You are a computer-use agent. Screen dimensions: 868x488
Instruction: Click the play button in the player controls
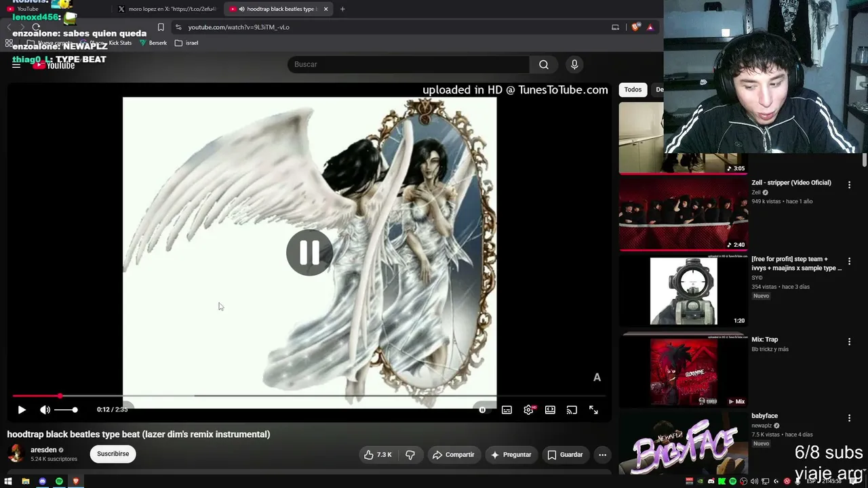tap(22, 410)
